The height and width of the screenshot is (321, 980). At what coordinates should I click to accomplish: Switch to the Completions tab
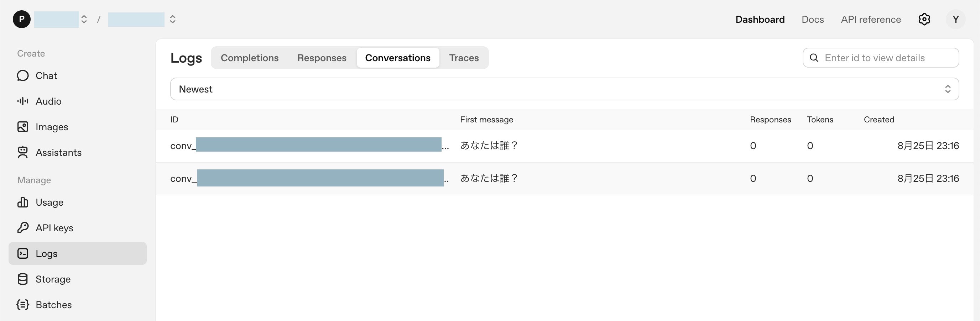(250, 58)
